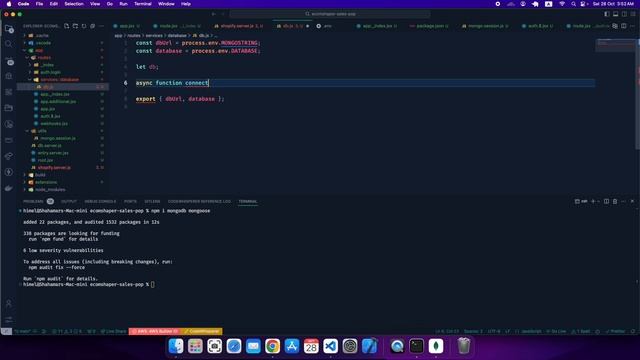The width and height of the screenshot is (640, 360).
Task: Open the Docker view in activity bar
Action: pos(9,188)
